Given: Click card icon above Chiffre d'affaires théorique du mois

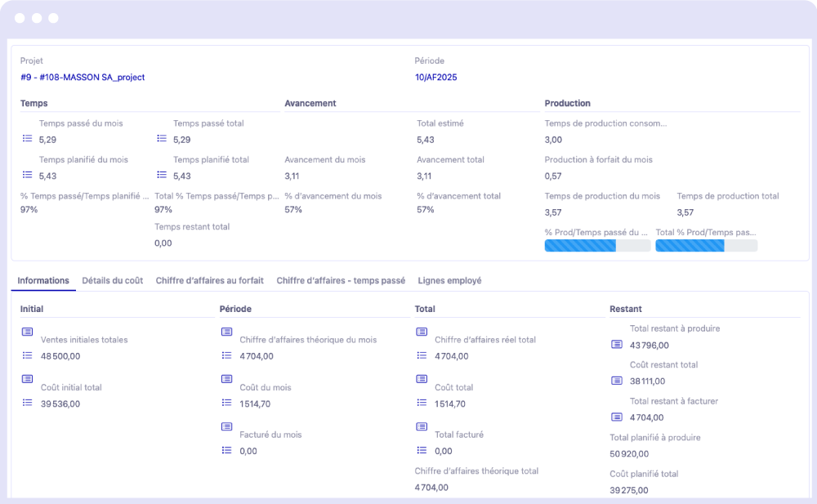Looking at the screenshot, I should coord(226,332).
